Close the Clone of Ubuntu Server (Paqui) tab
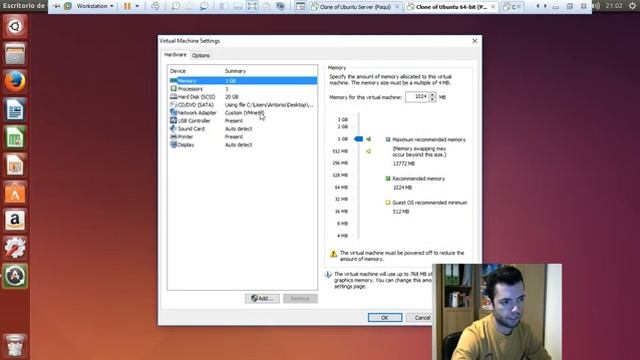The image size is (640, 360). pyautogui.click(x=397, y=7)
